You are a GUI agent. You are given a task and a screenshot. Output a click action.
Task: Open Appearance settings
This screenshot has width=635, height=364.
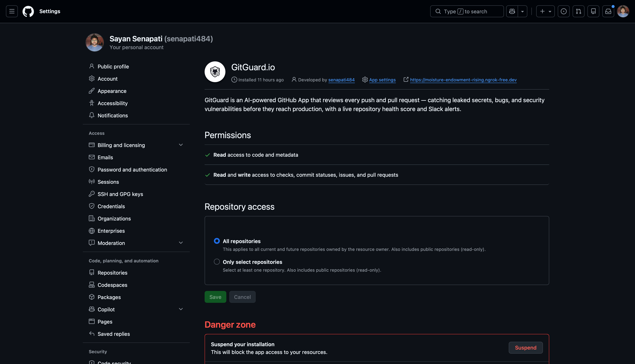pyautogui.click(x=136, y=91)
